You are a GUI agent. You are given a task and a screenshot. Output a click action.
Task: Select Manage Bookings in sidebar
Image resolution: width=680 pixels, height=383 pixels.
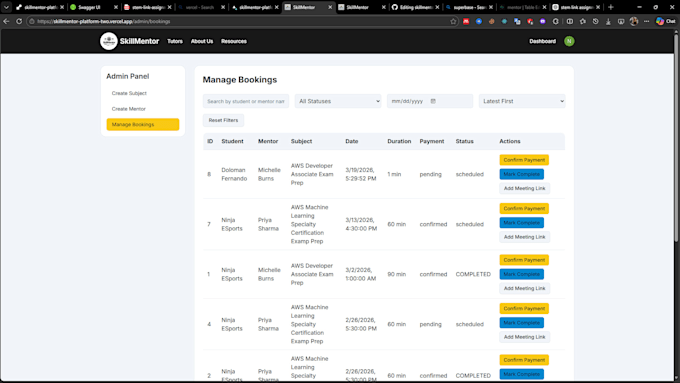point(143,124)
